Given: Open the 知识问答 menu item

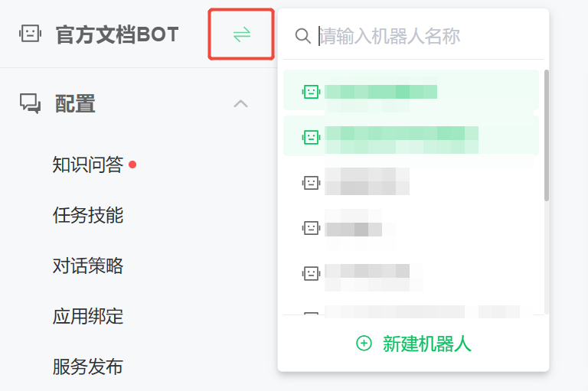Looking at the screenshot, I should point(88,165).
